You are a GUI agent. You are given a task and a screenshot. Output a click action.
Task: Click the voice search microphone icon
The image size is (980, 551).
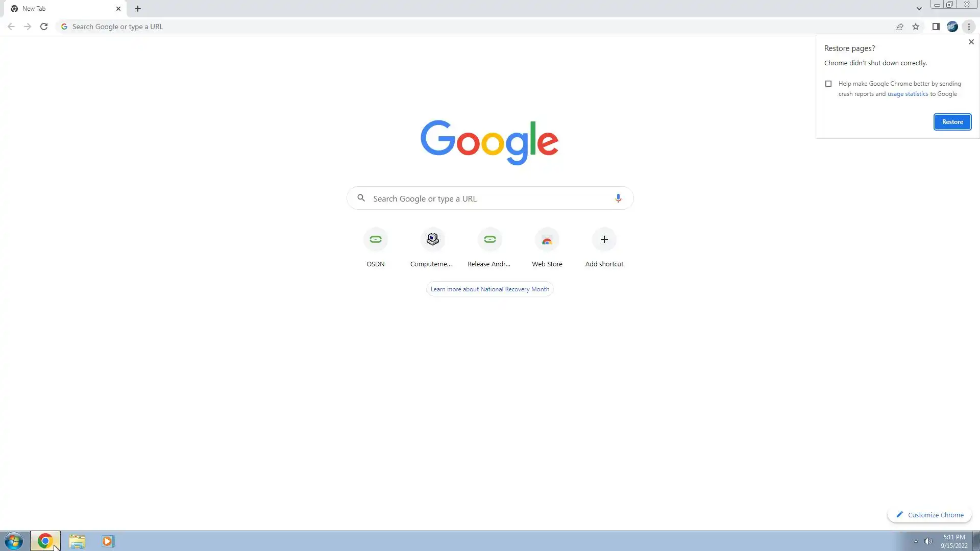point(618,198)
